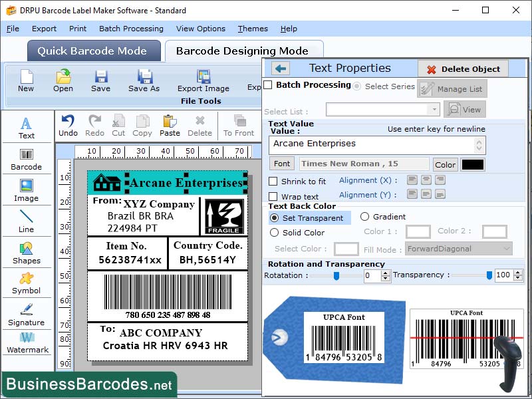Click the Rotation slider handle
Viewport: 532px width, 399px height.
tap(336, 275)
